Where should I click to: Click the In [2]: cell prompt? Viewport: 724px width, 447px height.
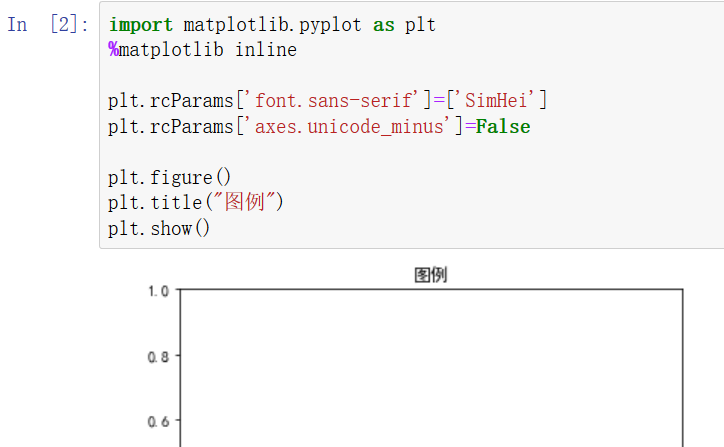(48, 24)
